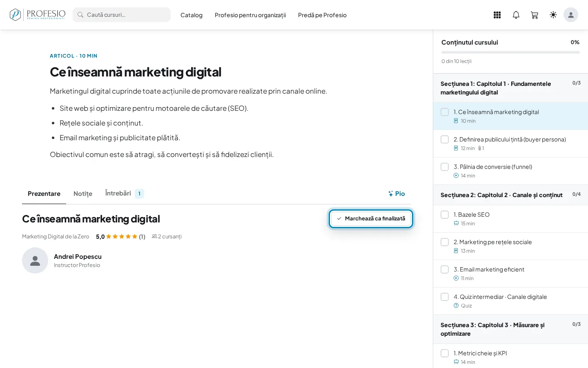The height and width of the screenshot is (368, 588).
Task: Collapse 'Secțiunea 1: Capitolul 1' section header
Action: tap(510, 88)
